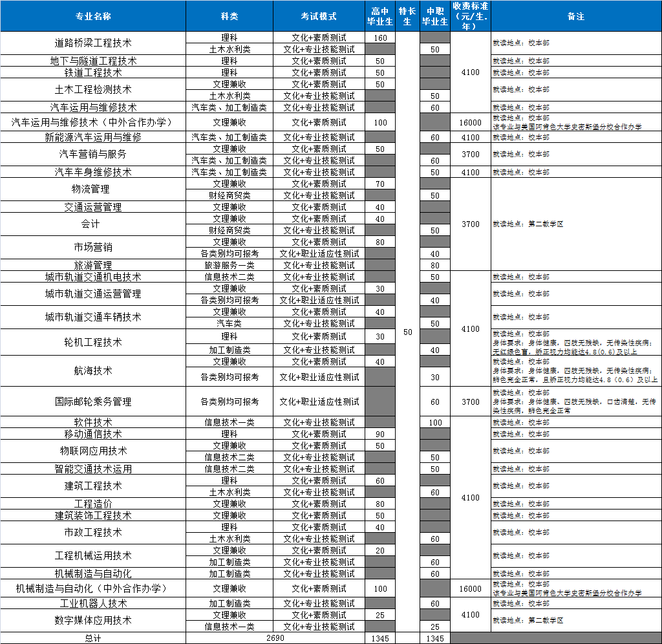Select the 考试模式 header cell

[319, 16]
